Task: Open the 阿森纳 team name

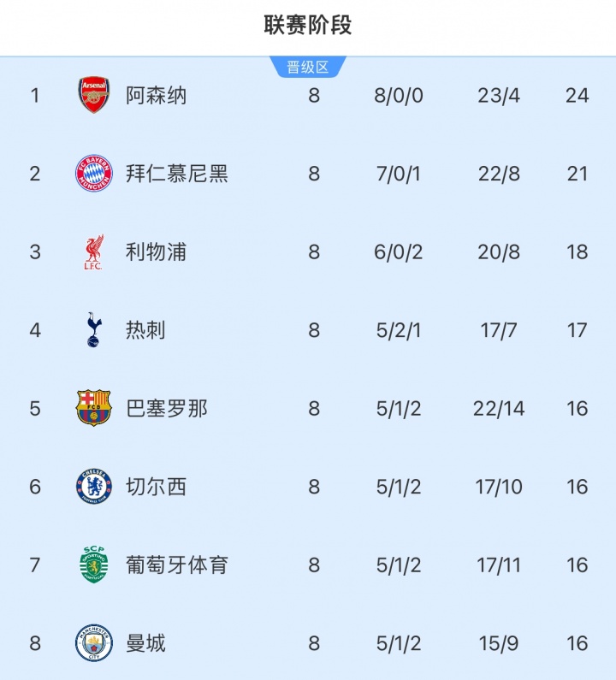Action: coord(156,95)
